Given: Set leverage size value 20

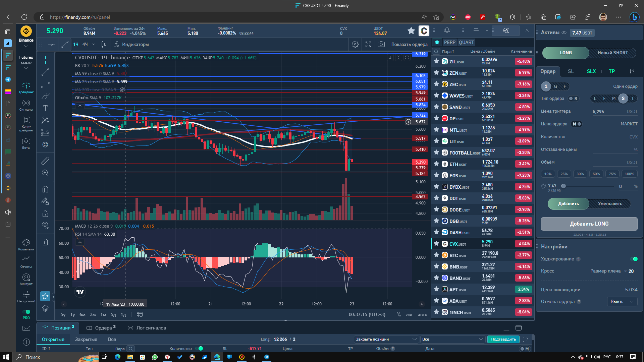Looking at the screenshot, I should (x=631, y=271).
